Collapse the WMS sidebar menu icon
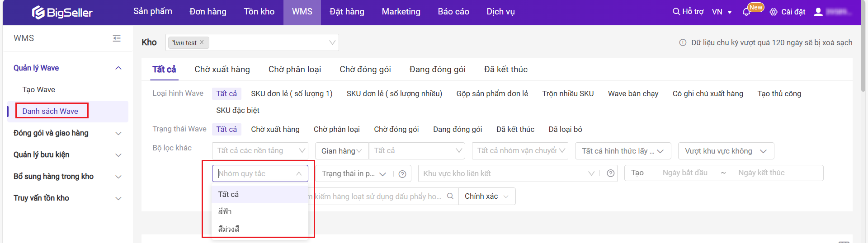The image size is (868, 243). click(x=117, y=38)
